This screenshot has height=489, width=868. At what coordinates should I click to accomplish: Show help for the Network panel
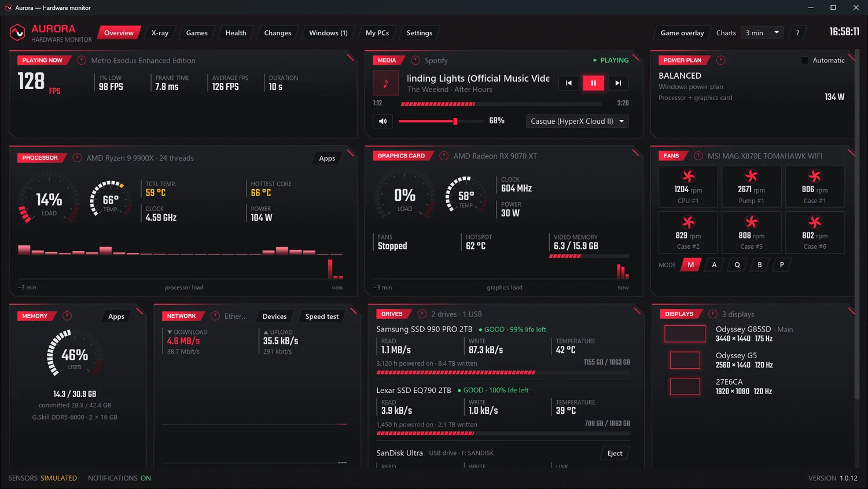(215, 316)
